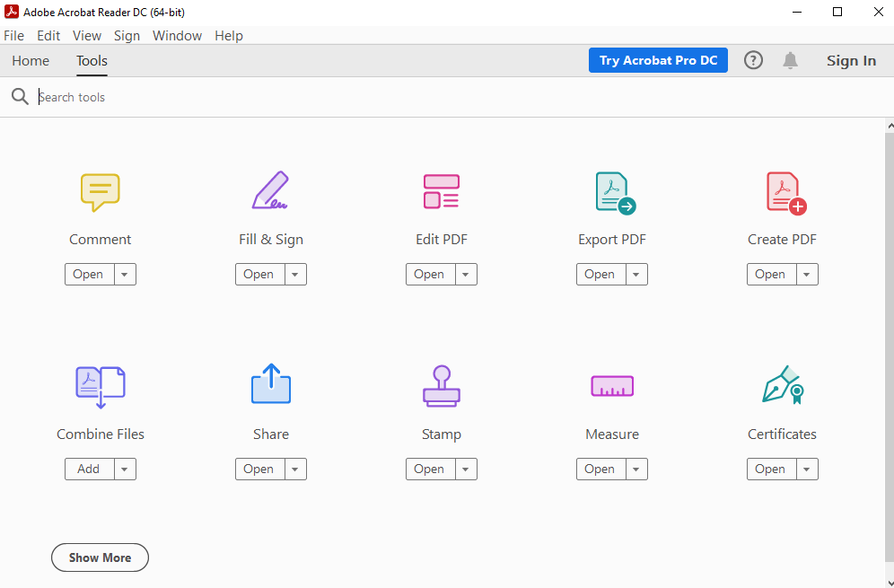Open notifications bell icon
Screen dimensions: 894x588
point(790,60)
